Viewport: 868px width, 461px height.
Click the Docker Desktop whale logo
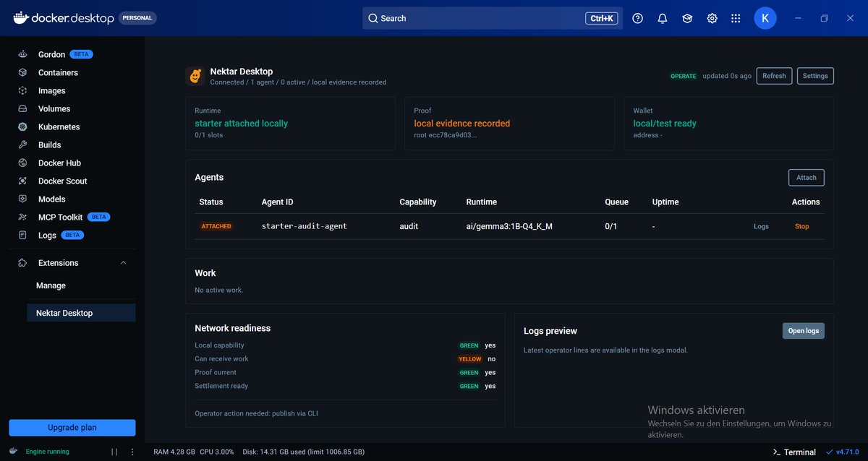point(20,18)
